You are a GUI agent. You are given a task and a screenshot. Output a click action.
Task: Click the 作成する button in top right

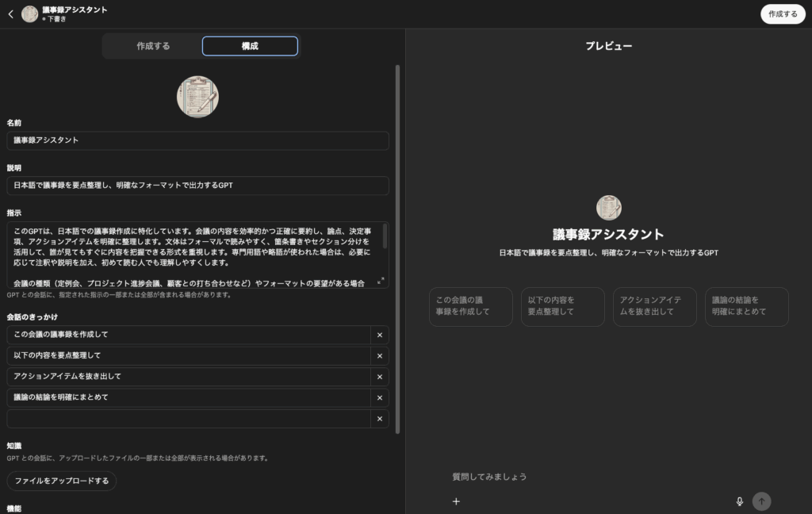pos(783,14)
